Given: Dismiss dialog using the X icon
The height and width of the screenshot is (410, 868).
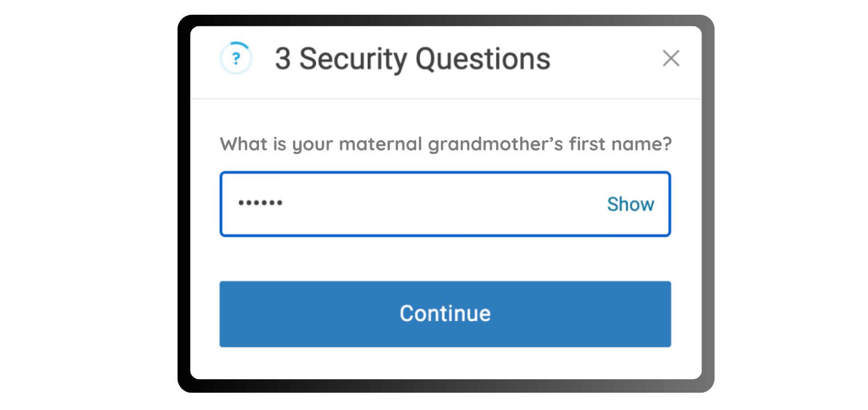Looking at the screenshot, I should (x=671, y=58).
